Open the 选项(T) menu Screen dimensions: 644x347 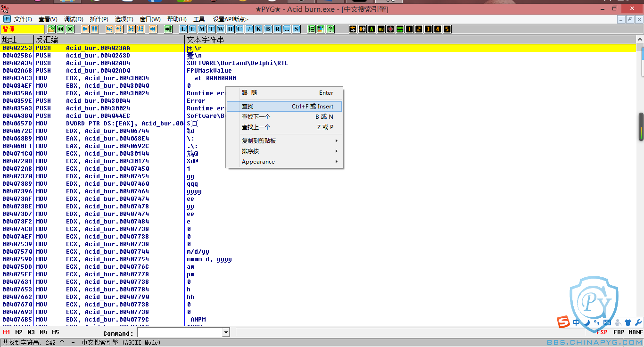coord(124,19)
